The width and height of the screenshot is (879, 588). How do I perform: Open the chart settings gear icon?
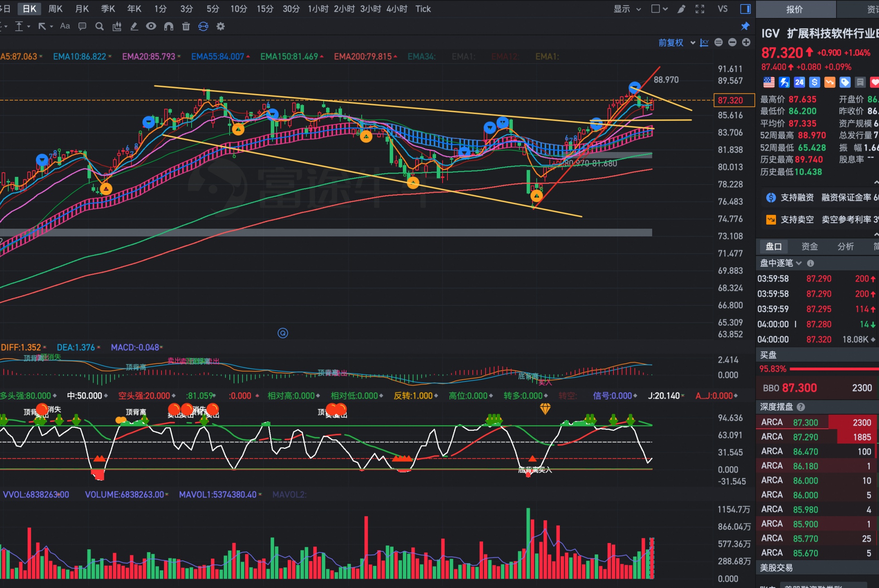pos(221,27)
